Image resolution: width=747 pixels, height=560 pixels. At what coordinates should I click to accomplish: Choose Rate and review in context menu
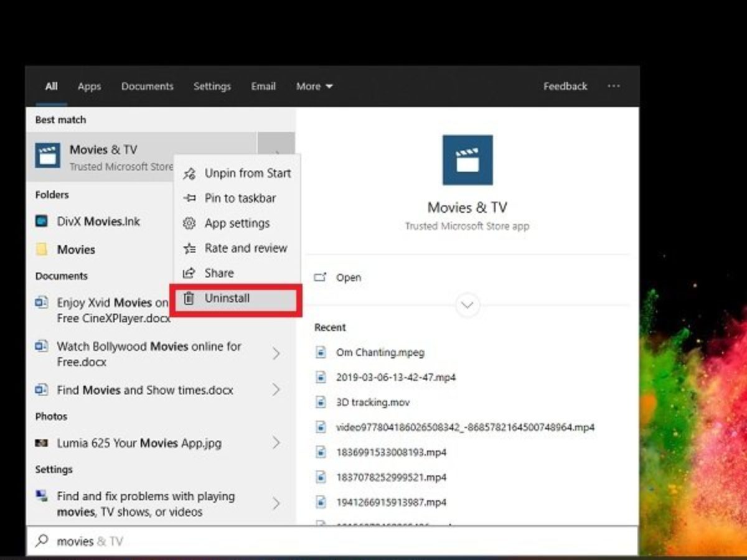[x=237, y=248]
